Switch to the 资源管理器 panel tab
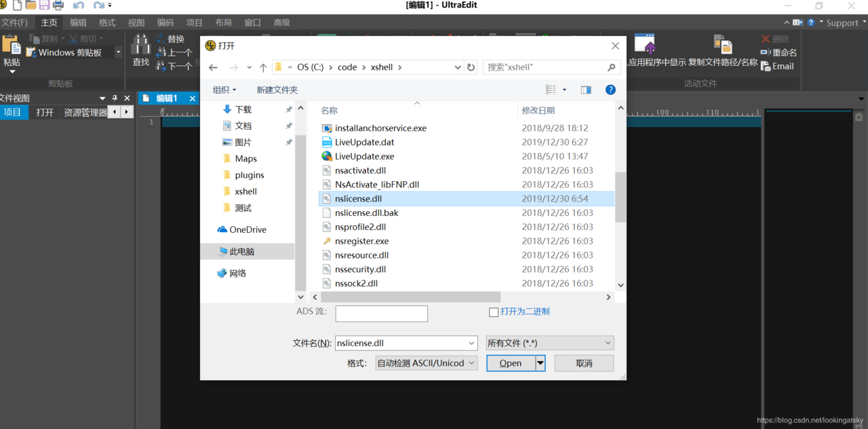This screenshot has width=868, height=429. 85,112
